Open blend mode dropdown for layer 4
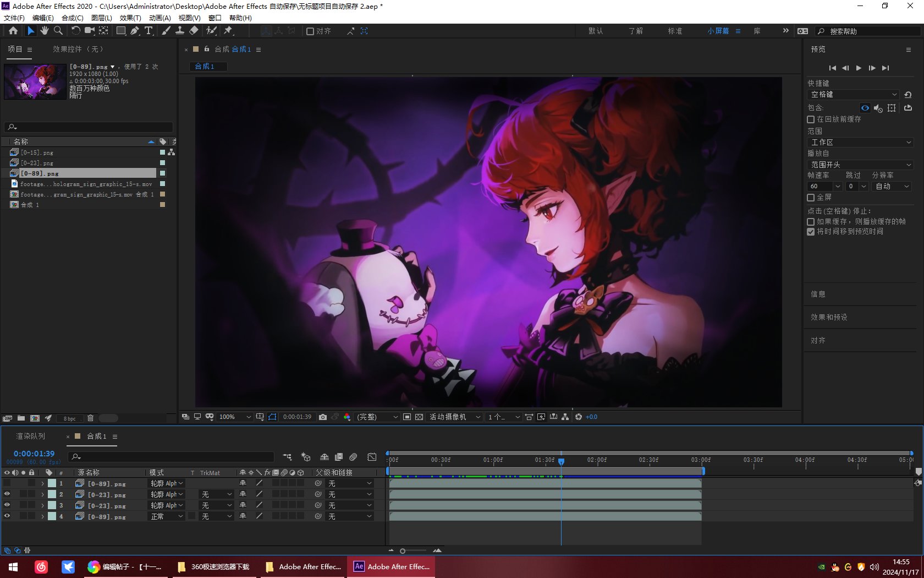Viewport: 924px width, 578px height. 167,516
